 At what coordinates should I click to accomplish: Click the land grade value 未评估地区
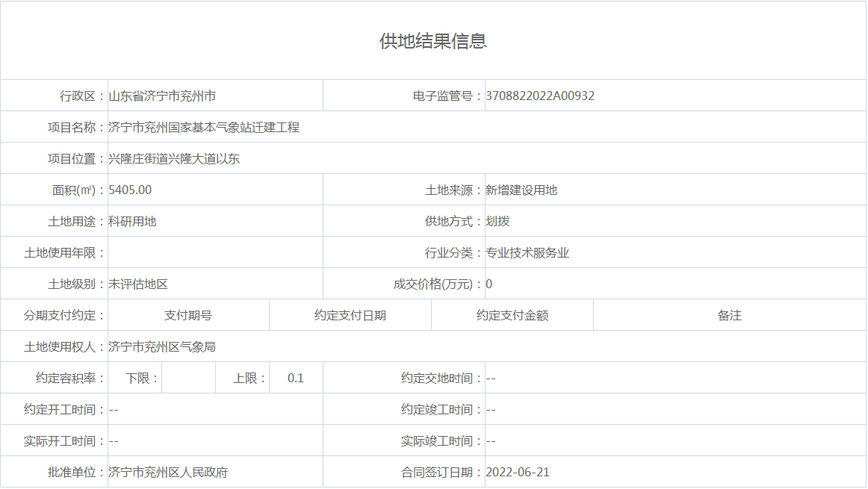click(138, 284)
